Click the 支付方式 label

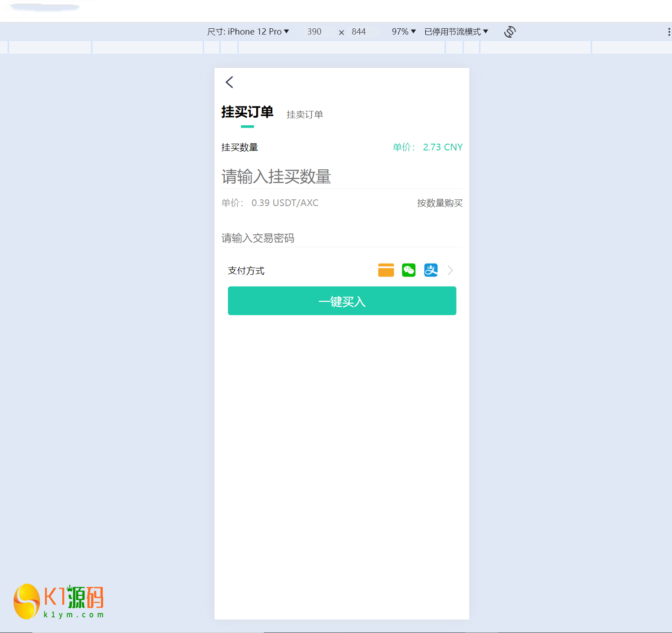[x=246, y=271]
